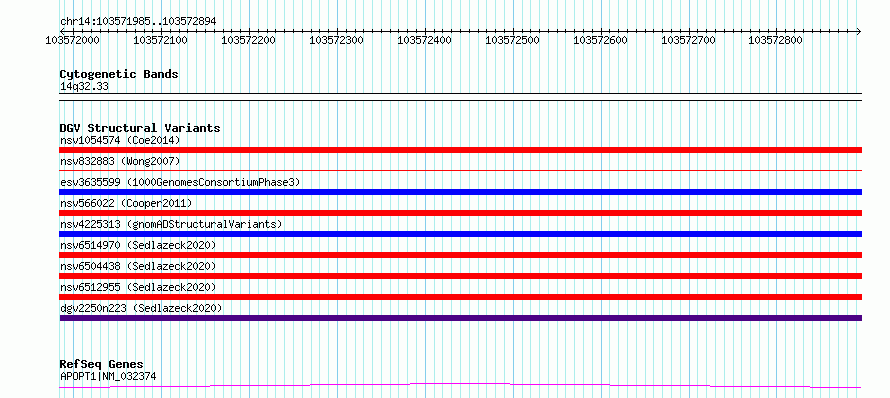
Task: Click ruler tick label 103572400
Action: click(x=425, y=40)
